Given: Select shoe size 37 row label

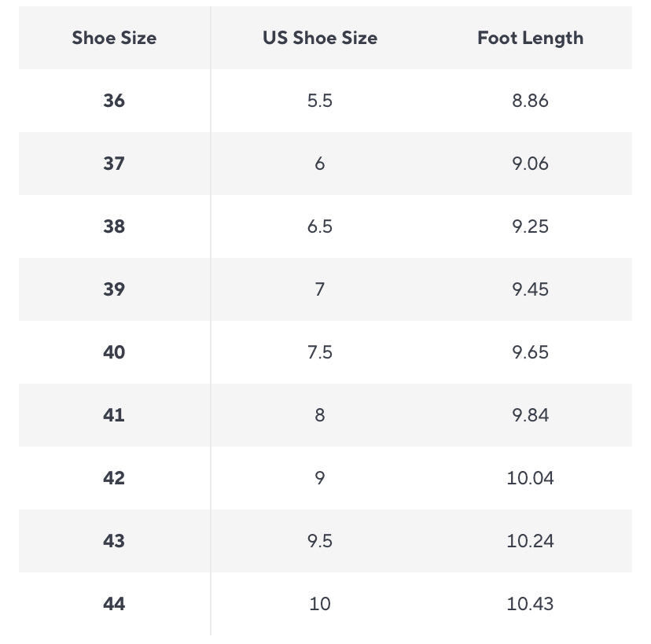Looking at the screenshot, I should (114, 164).
